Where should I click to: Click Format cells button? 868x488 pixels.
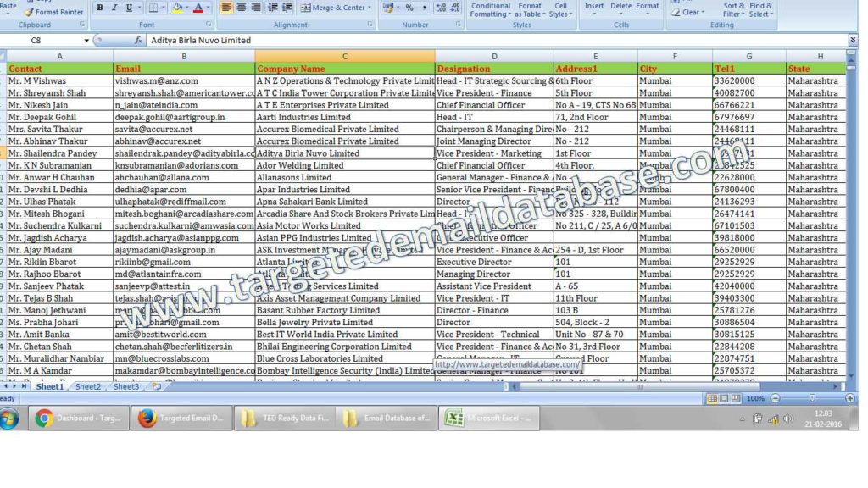point(647,7)
